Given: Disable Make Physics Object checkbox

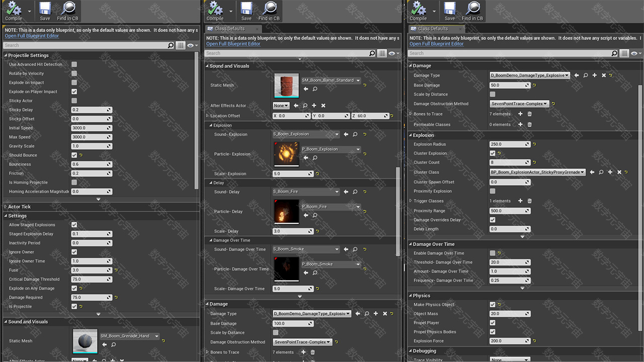Looking at the screenshot, I should [492, 305].
